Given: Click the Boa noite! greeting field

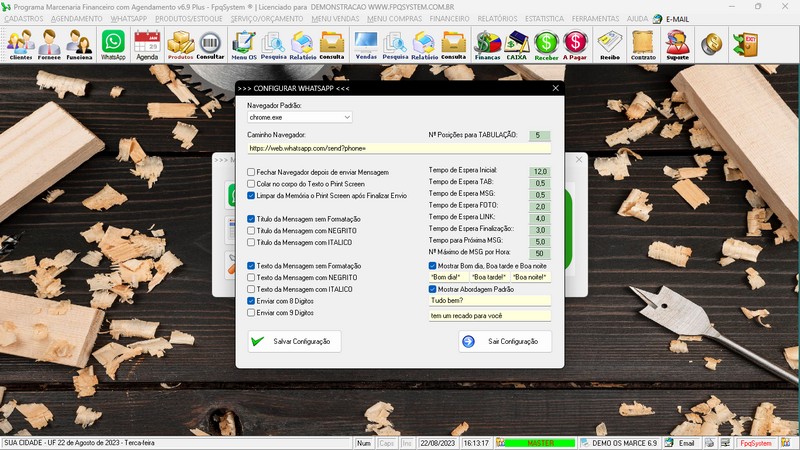Looking at the screenshot, I should [531, 277].
